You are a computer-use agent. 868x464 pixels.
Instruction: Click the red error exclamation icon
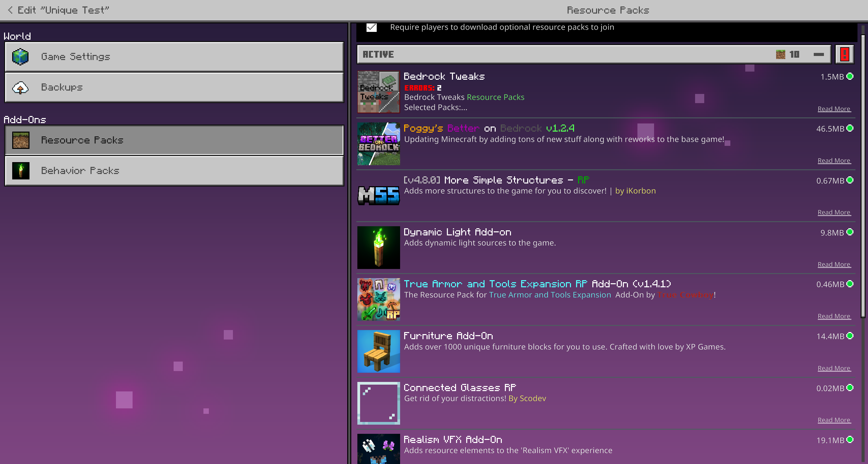tap(844, 54)
